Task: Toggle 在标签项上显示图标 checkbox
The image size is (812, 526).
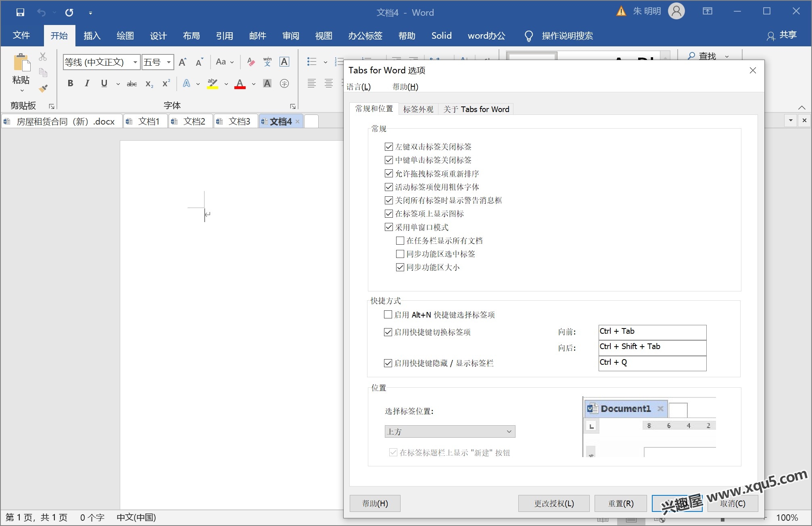Action: pyautogui.click(x=389, y=214)
